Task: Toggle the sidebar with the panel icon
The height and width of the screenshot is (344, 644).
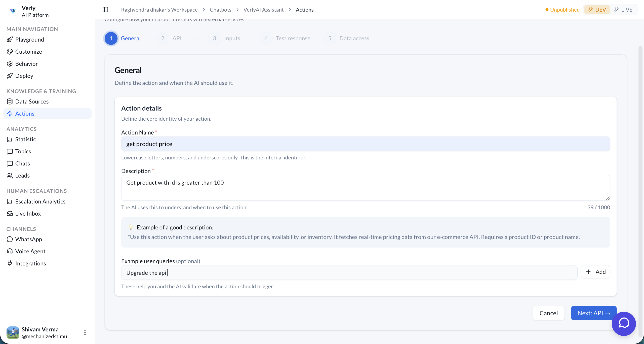Action: 105,9
